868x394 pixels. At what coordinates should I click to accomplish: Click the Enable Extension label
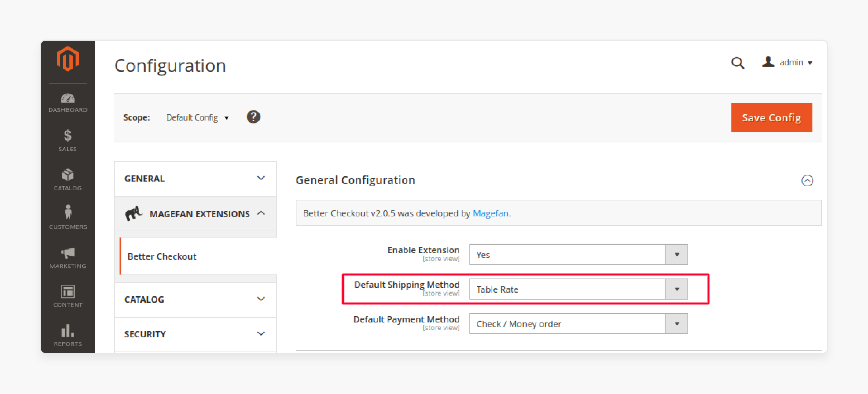(x=423, y=250)
